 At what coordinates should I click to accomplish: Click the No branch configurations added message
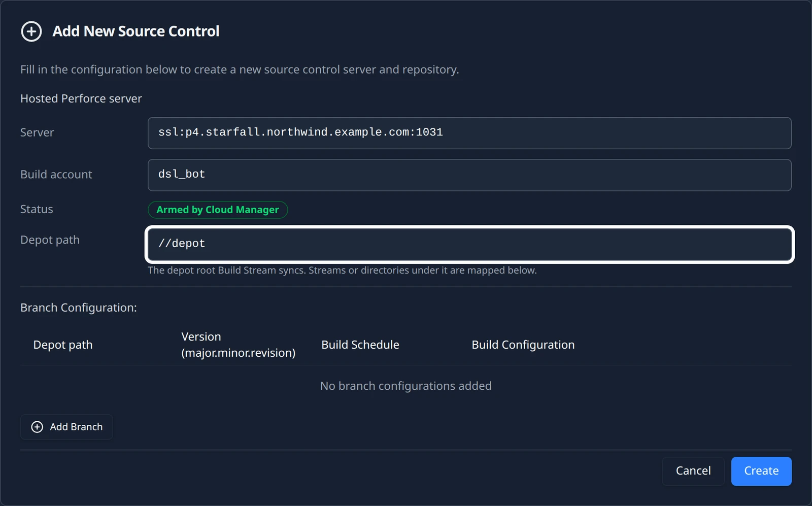[405, 386]
